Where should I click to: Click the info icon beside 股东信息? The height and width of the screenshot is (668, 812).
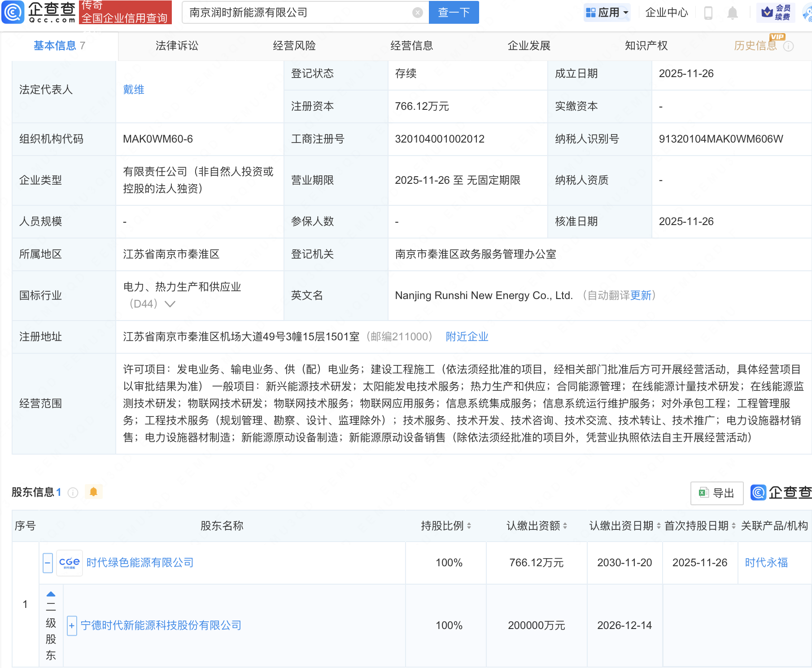(x=73, y=493)
